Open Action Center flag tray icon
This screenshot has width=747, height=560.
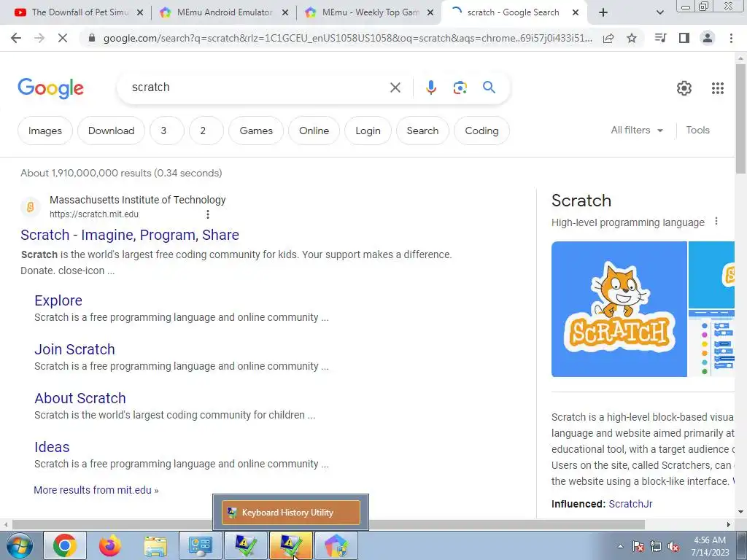tap(638, 547)
